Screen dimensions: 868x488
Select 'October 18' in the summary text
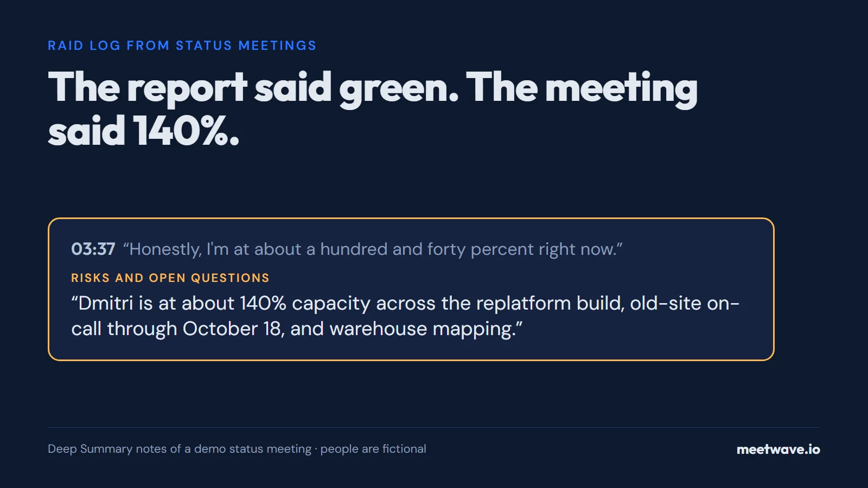pos(232,329)
